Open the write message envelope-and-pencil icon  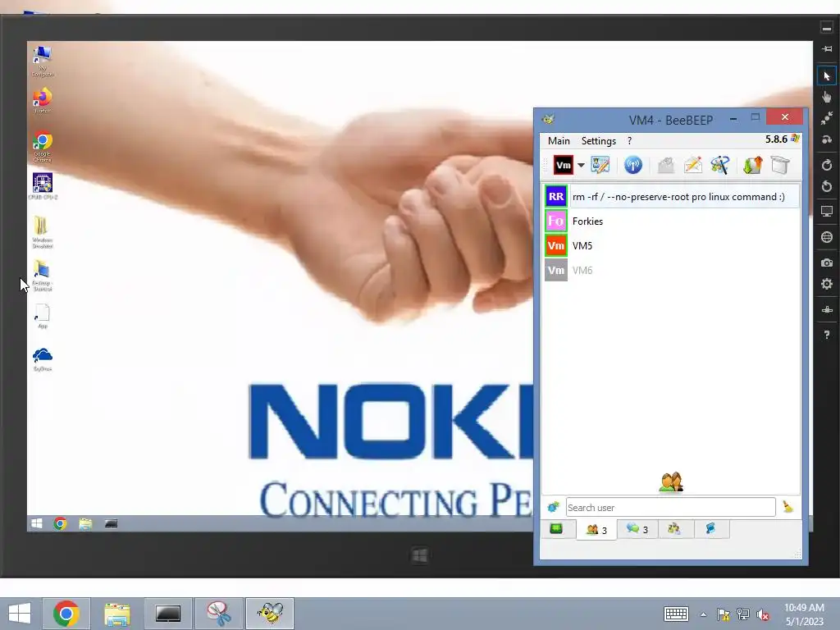click(x=692, y=165)
